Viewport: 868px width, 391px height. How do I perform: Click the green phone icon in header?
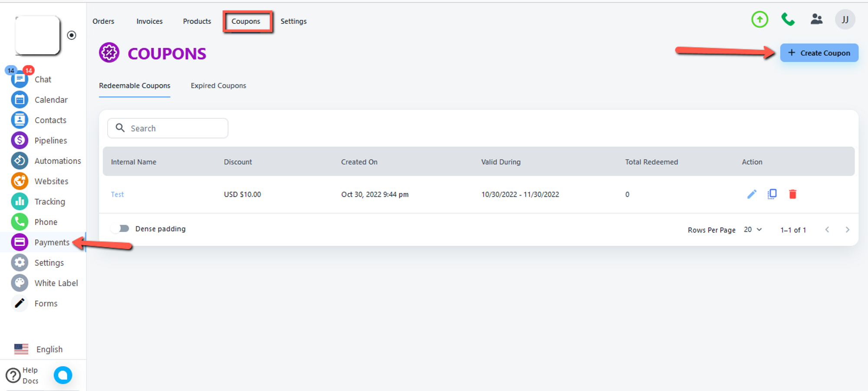pyautogui.click(x=788, y=20)
